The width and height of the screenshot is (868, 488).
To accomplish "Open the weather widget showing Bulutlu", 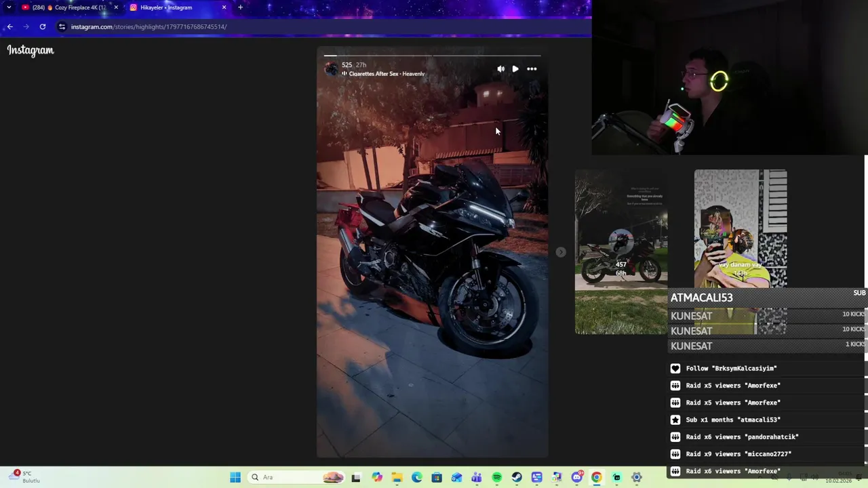I will point(26,476).
